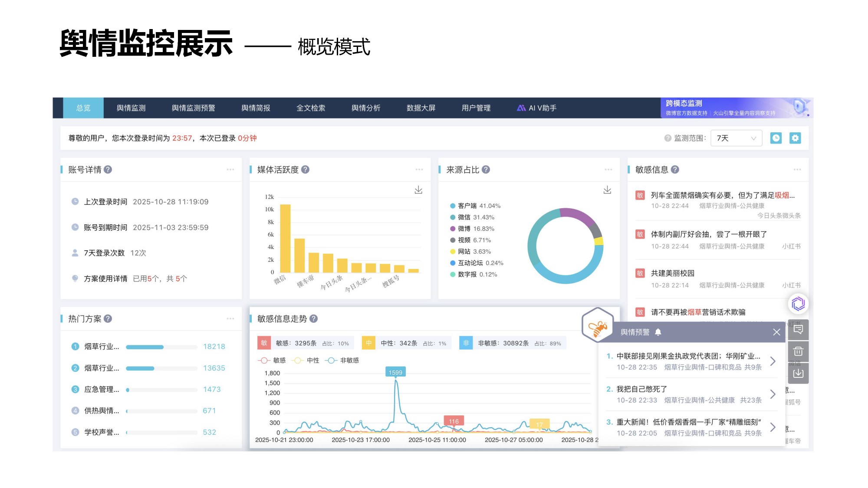868x488 pixels.
Task: Switch to 舆情监测 tab
Action: tap(131, 108)
